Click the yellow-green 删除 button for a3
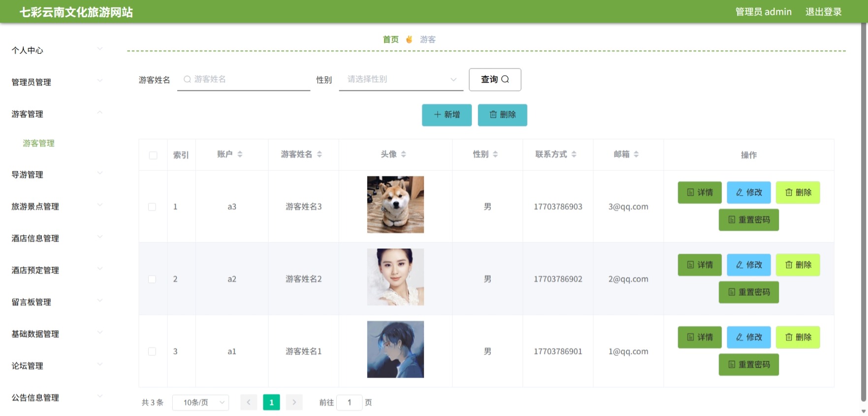 (x=798, y=192)
